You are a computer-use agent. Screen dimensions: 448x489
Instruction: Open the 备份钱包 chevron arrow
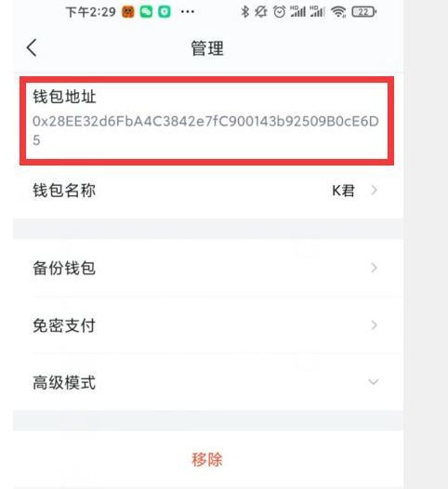pos(375,268)
